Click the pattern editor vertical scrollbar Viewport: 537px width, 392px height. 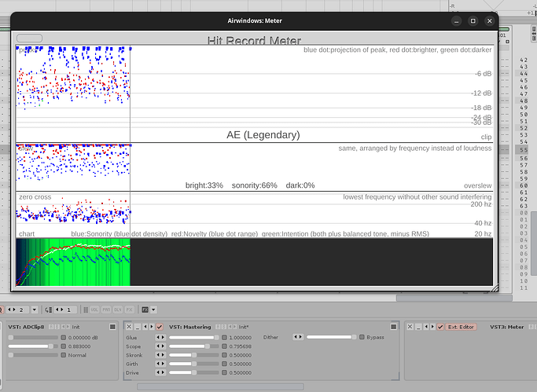point(534,243)
